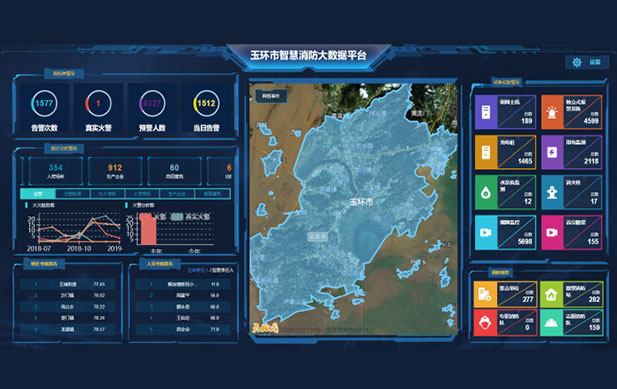The image size is (617, 389).
Task: Open the purple lightning electricity monitoring icon
Action: click(x=552, y=152)
